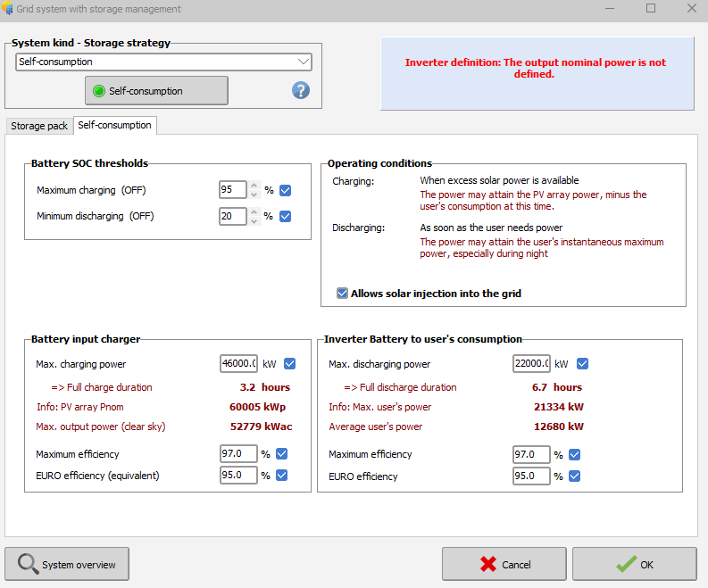The image size is (708, 588).
Task: Click the PVsyst app icon in title bar
Action: (x=7, y=9)
